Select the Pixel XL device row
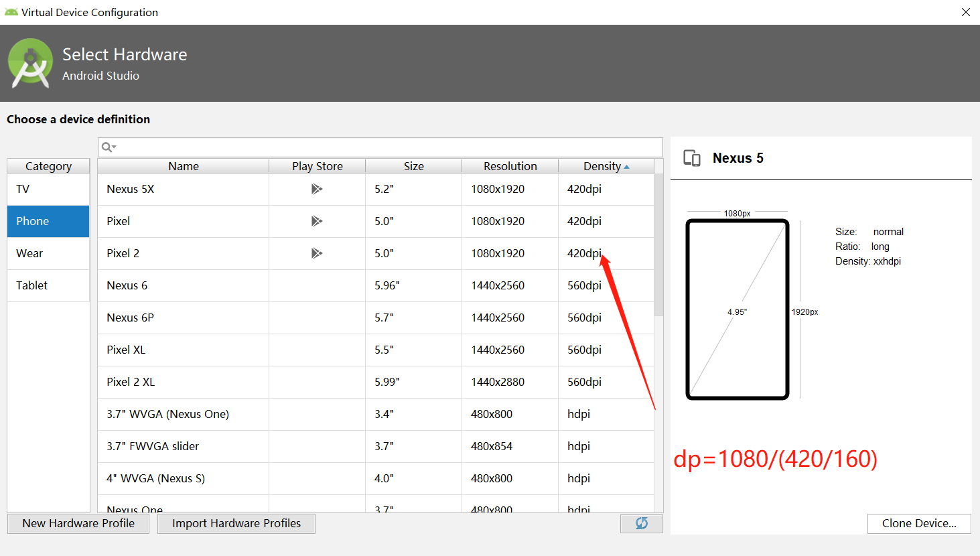 [x=376, y=350]
